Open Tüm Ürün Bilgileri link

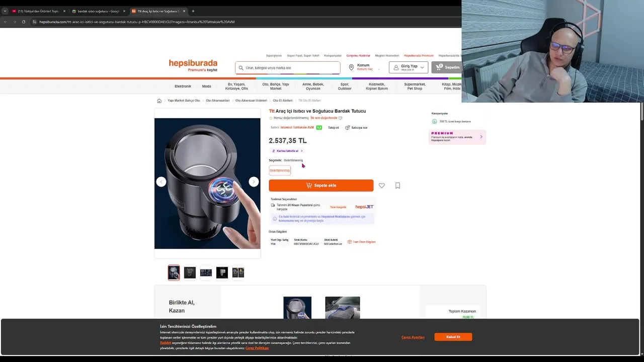[x=362, y=242]
